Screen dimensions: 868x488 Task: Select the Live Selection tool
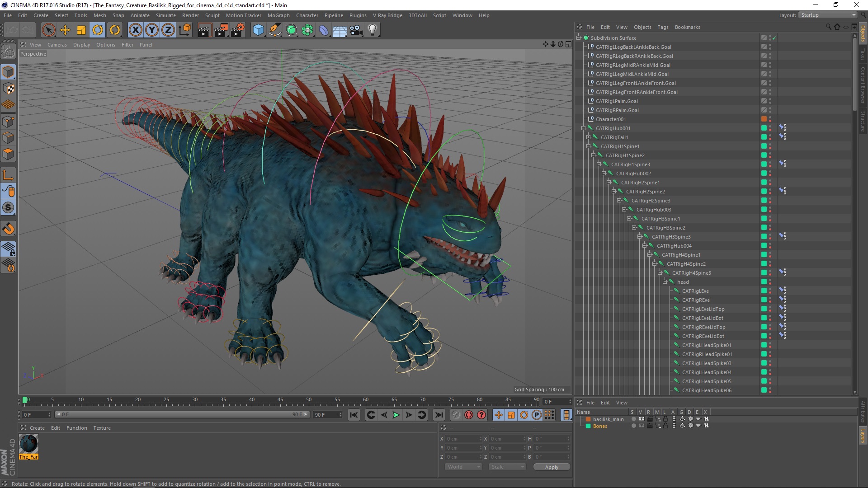48,30
